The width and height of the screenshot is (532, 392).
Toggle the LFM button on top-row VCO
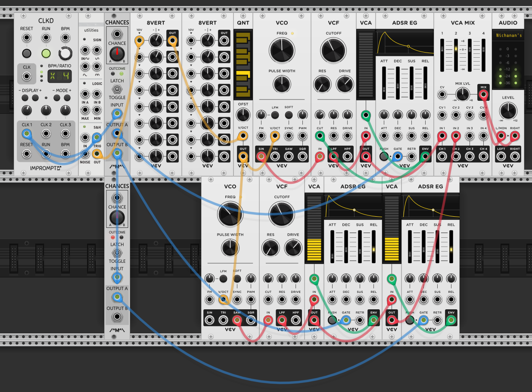point(275,115)
